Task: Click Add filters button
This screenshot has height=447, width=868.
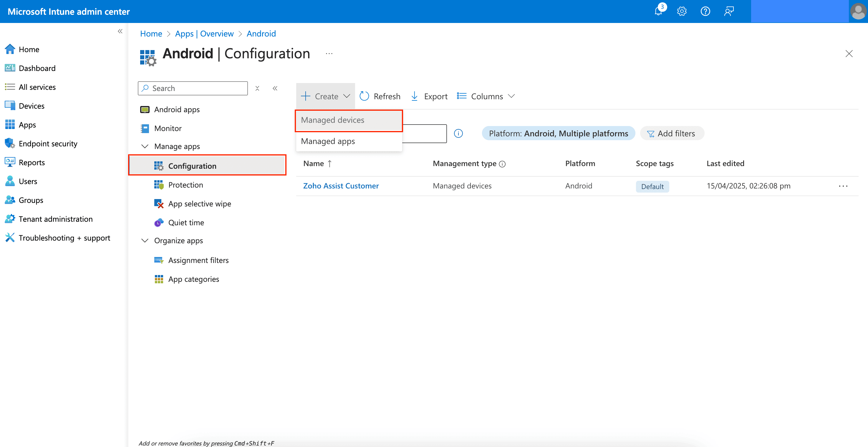Action: point(672,133)
